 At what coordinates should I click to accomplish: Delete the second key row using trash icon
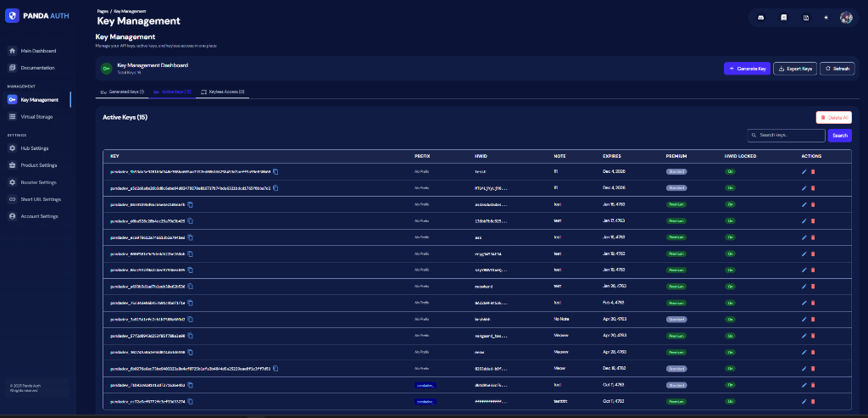pyautogui.click(x=813, y=187)
